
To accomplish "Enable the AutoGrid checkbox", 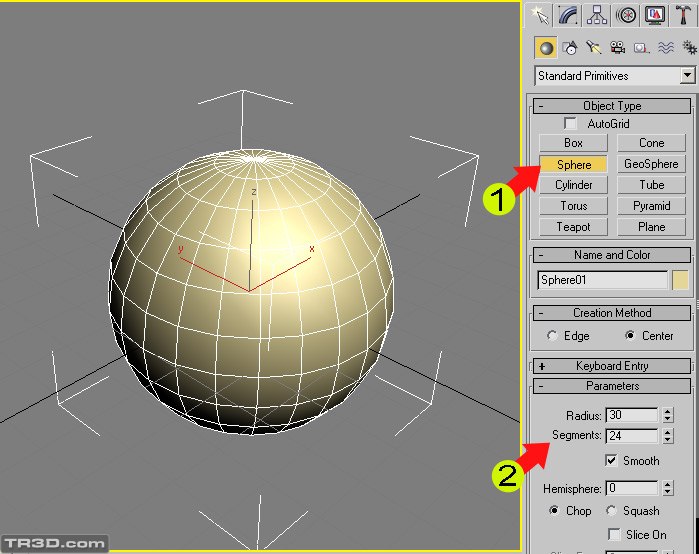I will point(571,124).
